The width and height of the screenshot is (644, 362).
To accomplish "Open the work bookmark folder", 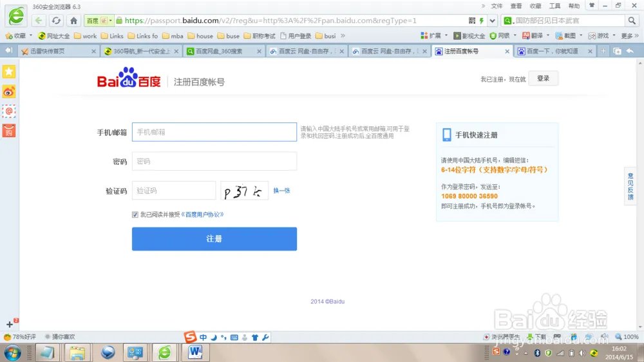I will (86, 35).
